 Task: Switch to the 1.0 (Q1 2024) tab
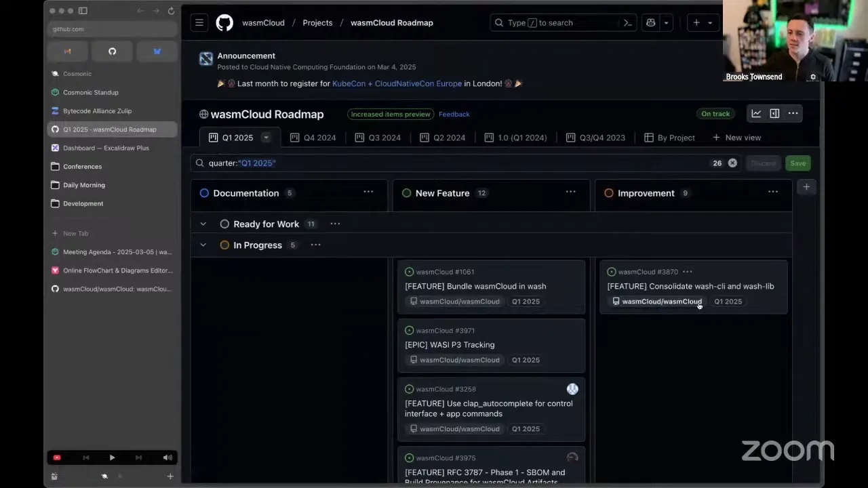pos(515,138)
